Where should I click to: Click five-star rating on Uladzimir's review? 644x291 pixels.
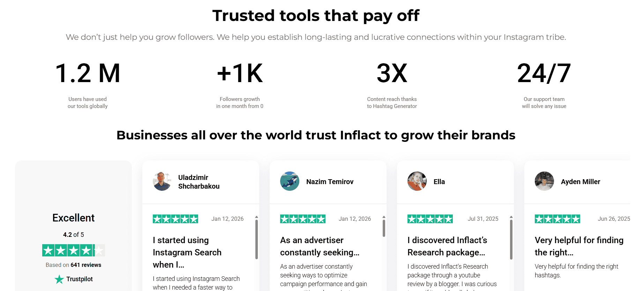coord(175,219)
